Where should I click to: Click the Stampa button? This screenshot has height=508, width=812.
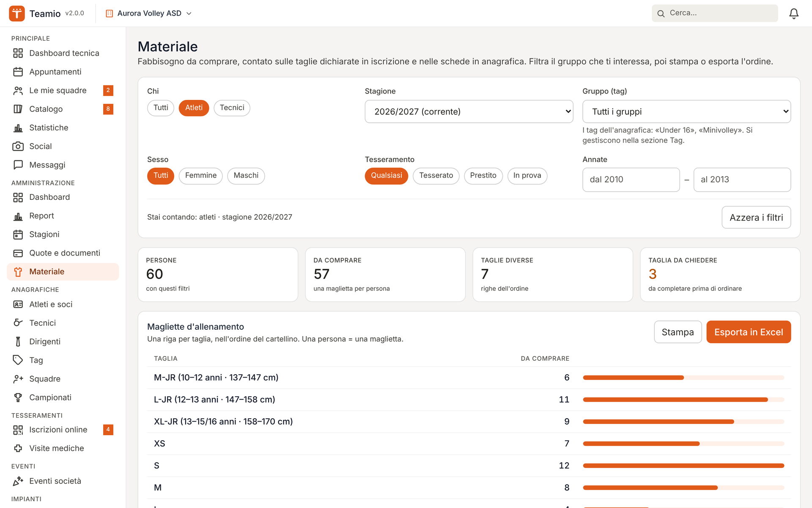pyautogui.click(x=678, y=332)
